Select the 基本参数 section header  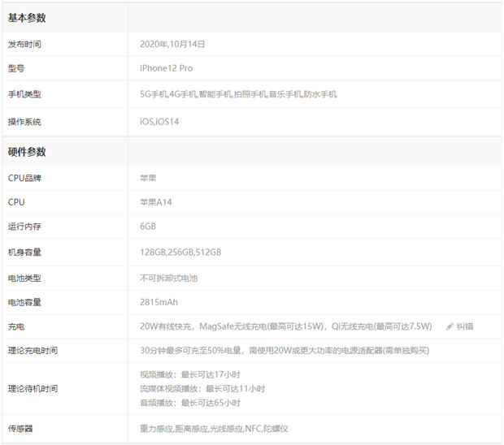[27, 18]
